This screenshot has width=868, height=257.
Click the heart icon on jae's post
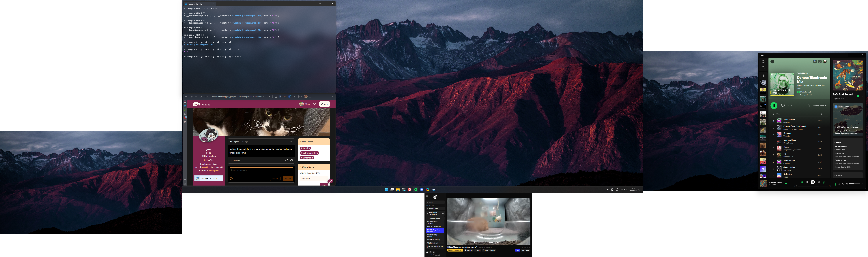pyautogui.click(x=291, y=160)
